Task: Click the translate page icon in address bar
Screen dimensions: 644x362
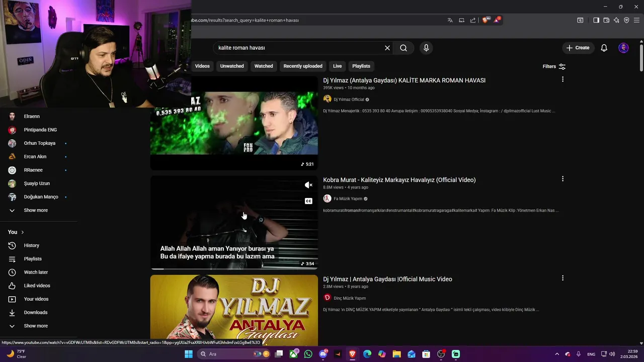Action: pyautogui.click(x=450, y=20)
